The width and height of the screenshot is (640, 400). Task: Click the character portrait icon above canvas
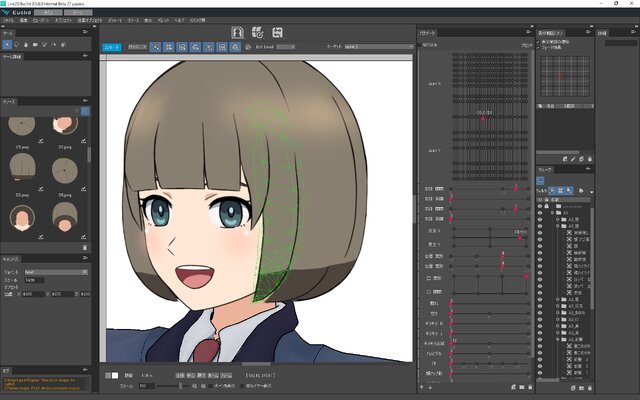[x=238, y=32]
